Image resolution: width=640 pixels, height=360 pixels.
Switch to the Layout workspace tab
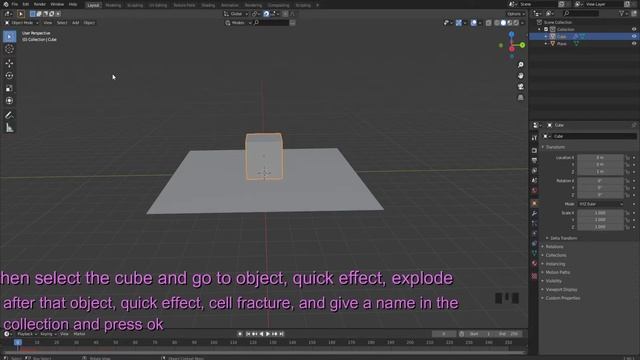tap(93, 5)
